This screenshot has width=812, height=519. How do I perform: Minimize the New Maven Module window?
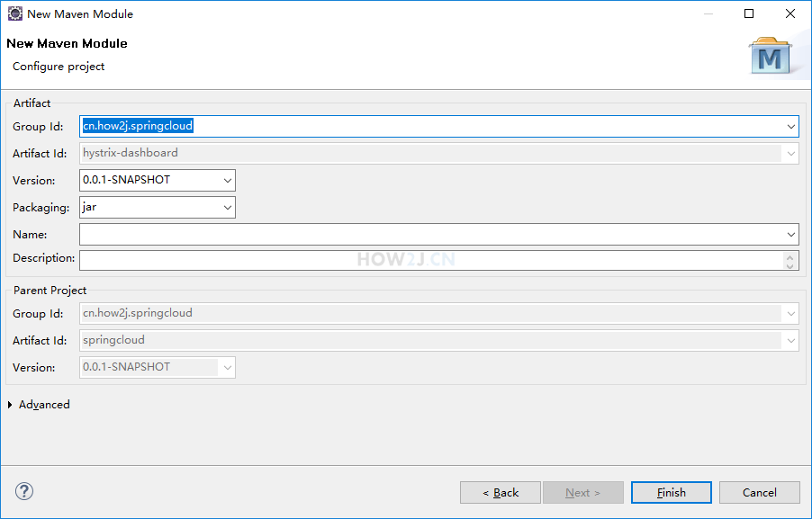pyautogui.click(x=708, y=14)
